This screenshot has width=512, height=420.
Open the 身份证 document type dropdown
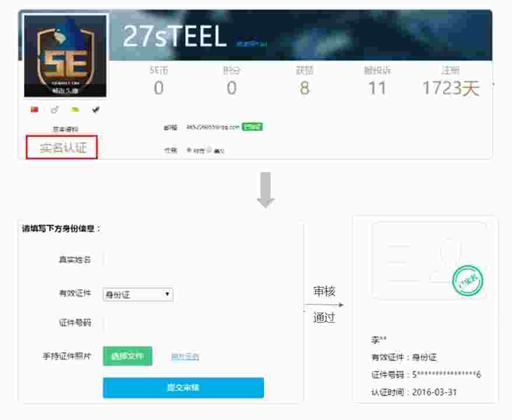click(x=138, y=295)
